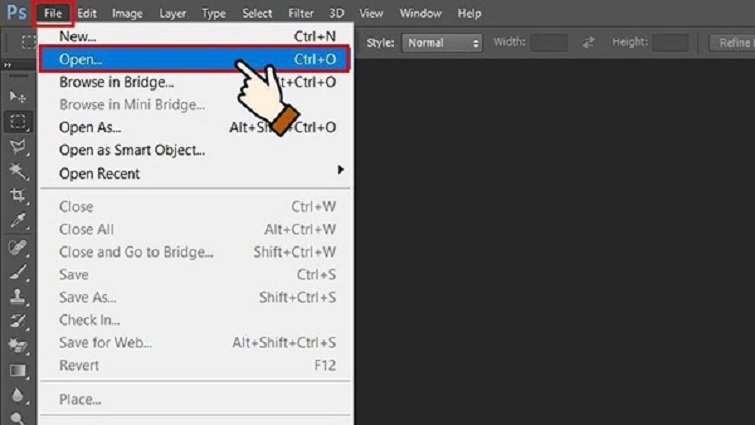The width and height of the screenshot is (755, 425).
Task: Click the Height input field
Action: pos(670,42)
